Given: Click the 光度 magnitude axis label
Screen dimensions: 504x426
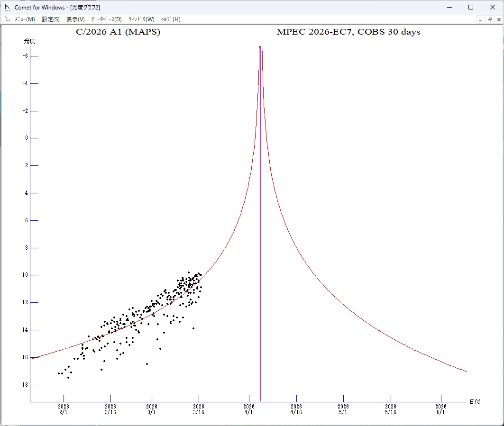Looking at the screenshot, I should click(30, 41).
